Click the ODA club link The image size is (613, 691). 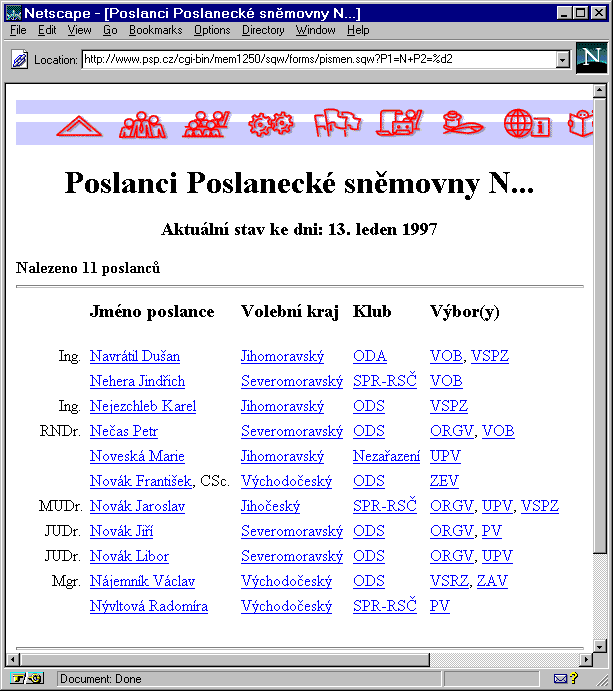[370, 356]
